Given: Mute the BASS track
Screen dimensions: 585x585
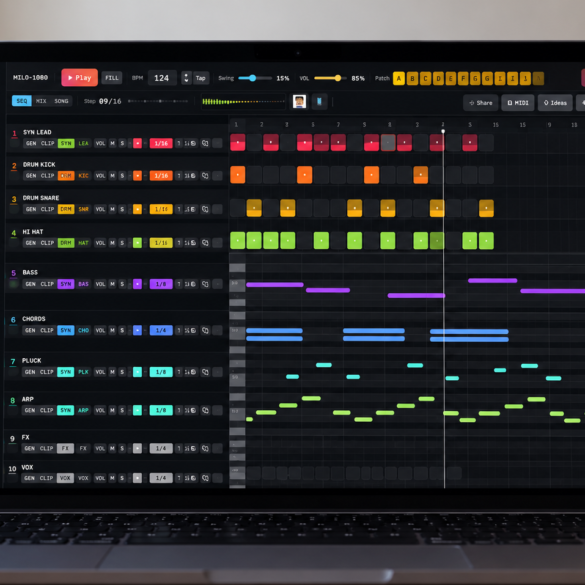Looking at the screenshot, I should (x=112, y=284).
